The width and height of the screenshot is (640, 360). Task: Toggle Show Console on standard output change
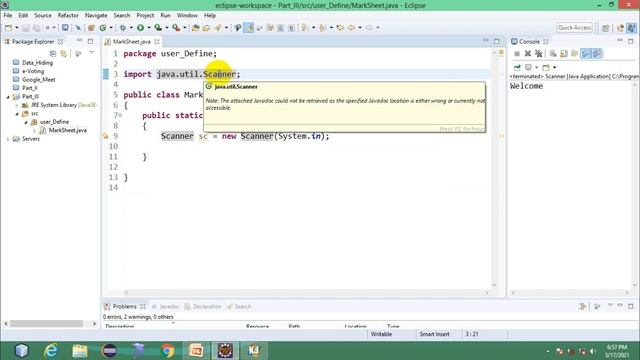point(586,53)
